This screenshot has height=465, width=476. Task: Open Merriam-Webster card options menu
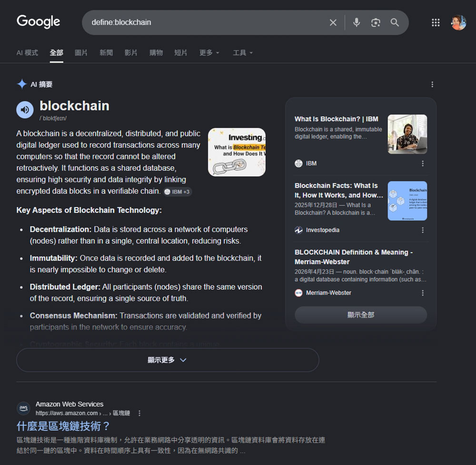tap(423, 293)
